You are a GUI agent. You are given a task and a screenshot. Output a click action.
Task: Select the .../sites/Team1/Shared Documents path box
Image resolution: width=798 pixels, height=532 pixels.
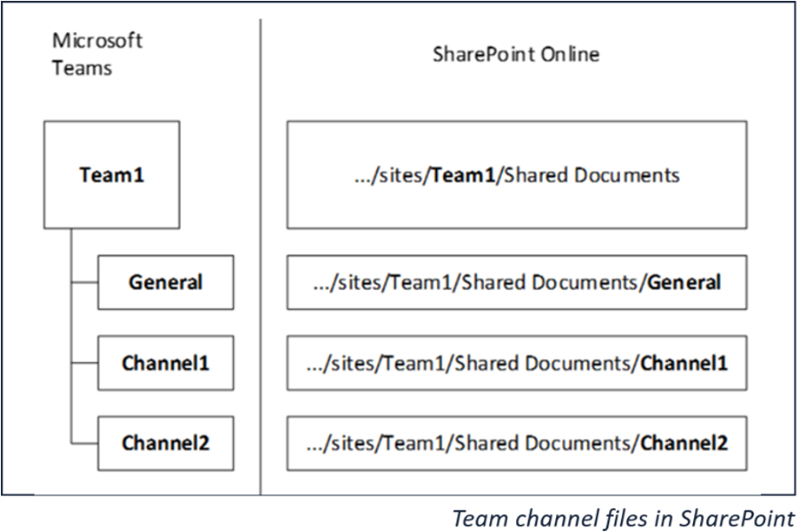coord(517,174)
